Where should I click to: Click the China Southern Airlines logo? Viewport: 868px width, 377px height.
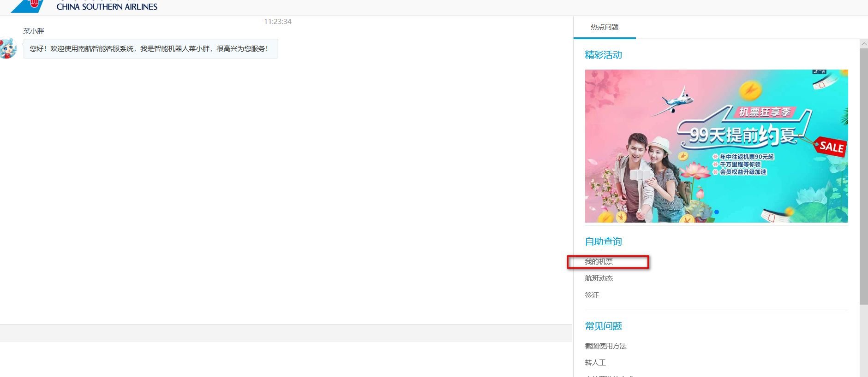click(x=84, y=6)
